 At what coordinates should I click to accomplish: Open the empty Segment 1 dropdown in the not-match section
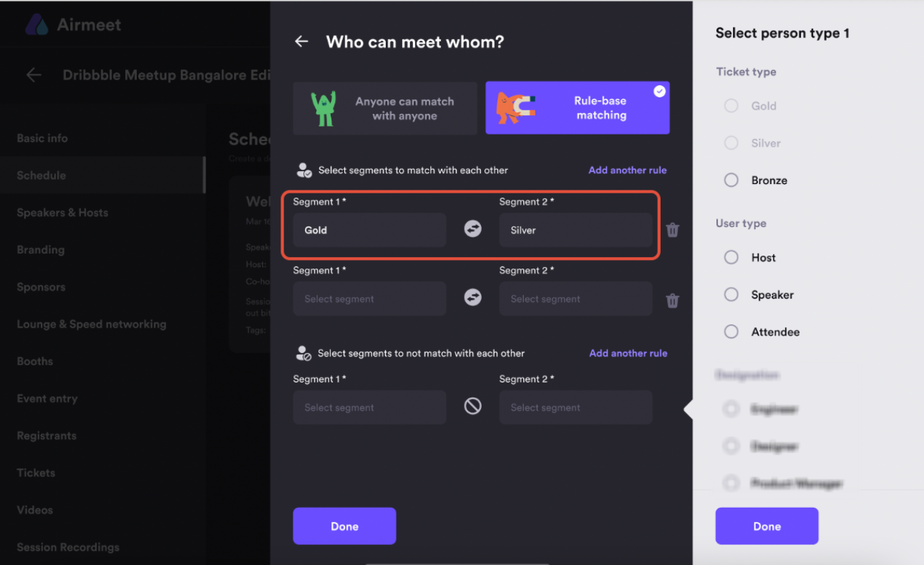point(369,407)
